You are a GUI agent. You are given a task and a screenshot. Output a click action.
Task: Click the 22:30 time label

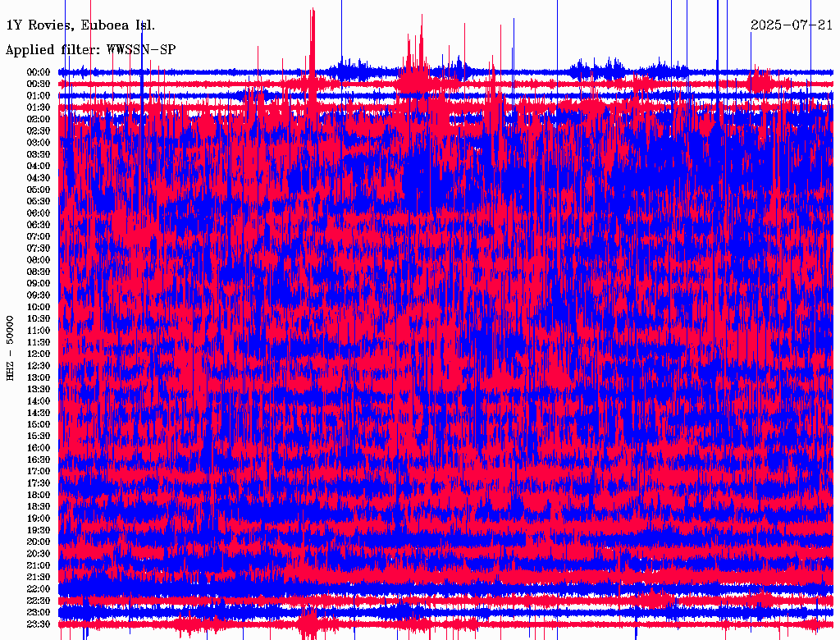39,601
